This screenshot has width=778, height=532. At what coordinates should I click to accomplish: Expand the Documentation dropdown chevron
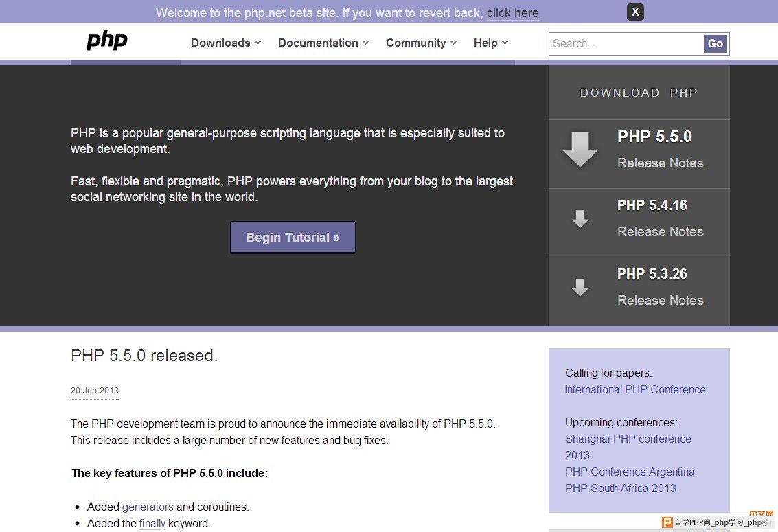(x=366, y=43)
